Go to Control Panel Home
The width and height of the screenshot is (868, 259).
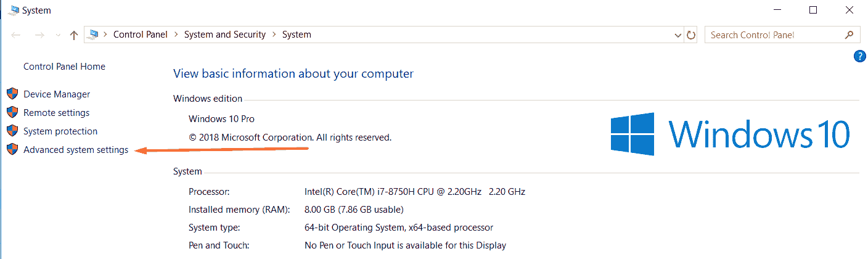(x=64, y=67)
